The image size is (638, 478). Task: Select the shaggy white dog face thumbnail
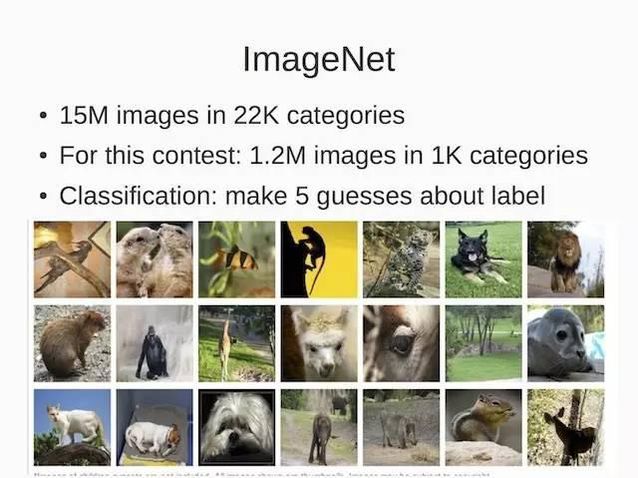tap(237, 428)
